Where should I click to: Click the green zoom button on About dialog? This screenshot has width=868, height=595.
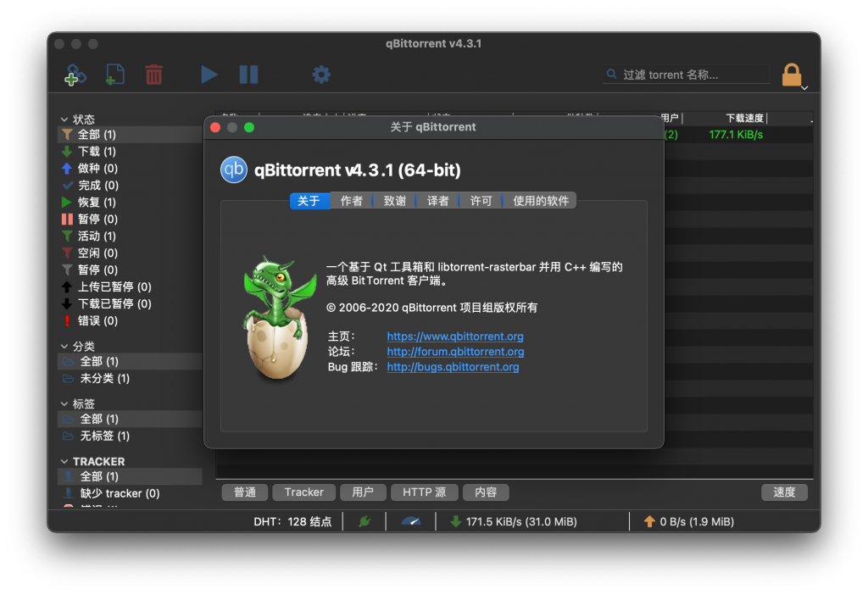click(x=249, y=127)
